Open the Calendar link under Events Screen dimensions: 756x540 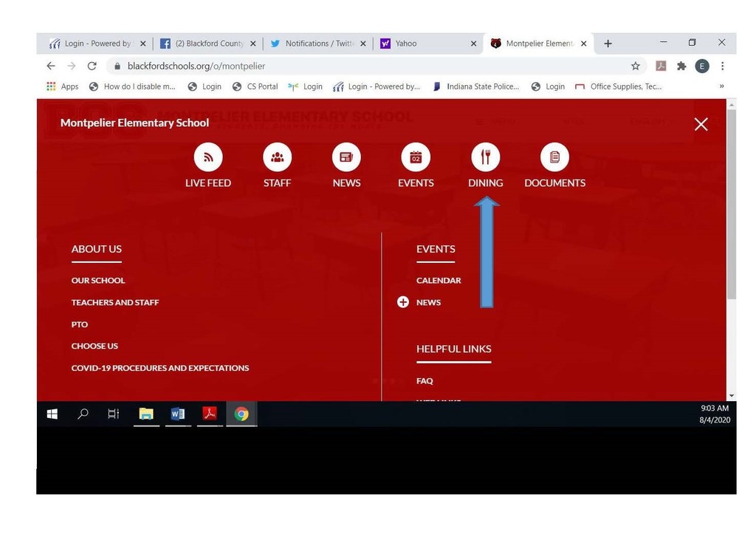pos(439,281)
